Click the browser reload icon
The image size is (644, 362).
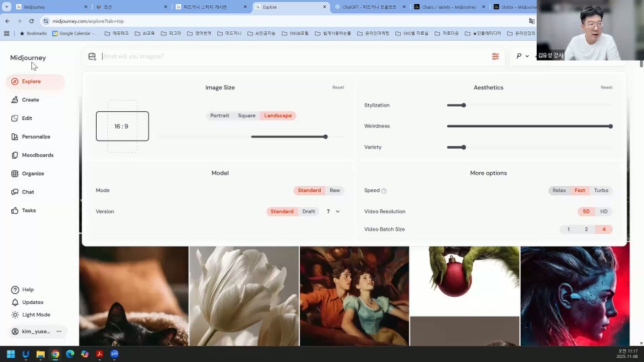(31, 21)
